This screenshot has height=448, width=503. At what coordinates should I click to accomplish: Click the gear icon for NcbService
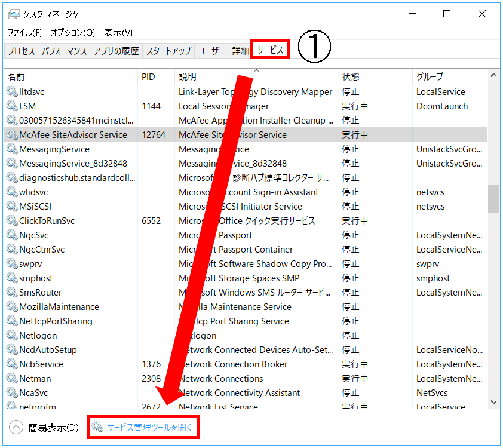pyautogui.click(x=12, y=364)
